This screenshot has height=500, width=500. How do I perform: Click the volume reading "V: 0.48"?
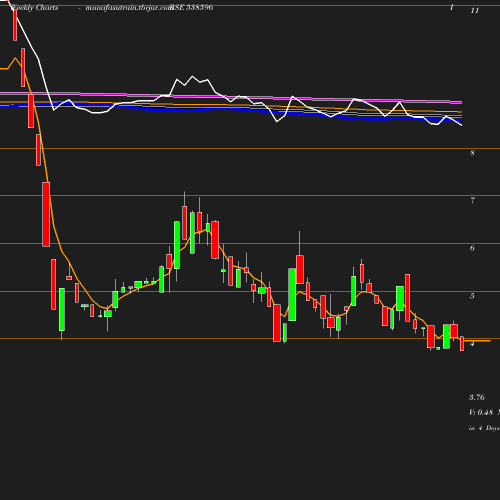click(481, 413)
